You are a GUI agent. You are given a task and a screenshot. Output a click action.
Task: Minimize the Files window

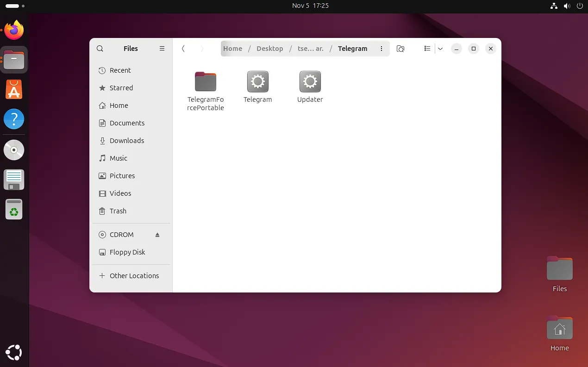[x=457, y=49]
